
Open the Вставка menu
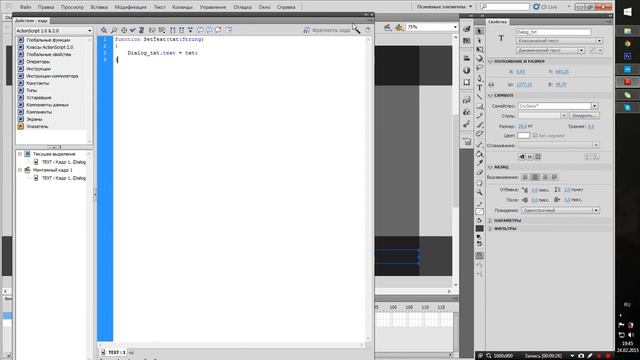click(x=99, y=7)
